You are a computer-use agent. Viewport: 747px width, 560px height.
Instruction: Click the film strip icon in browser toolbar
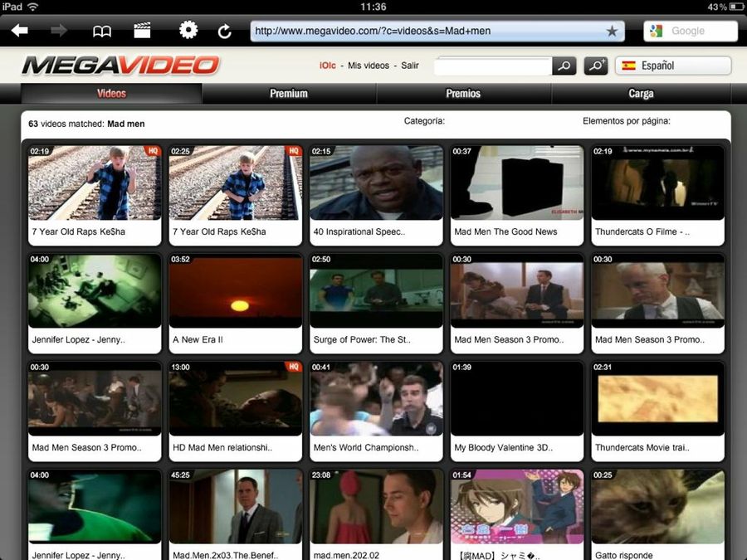pyautogui.click(x=141, y=31)
